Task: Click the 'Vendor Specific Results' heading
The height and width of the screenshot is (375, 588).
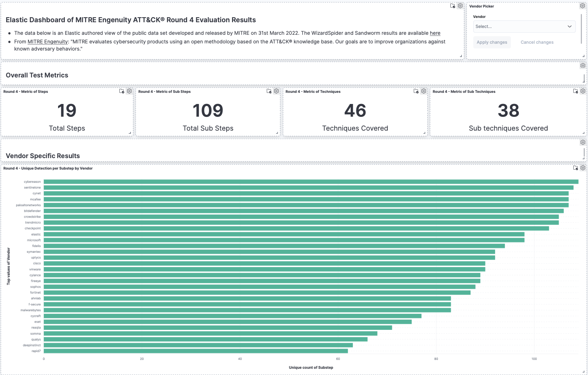Action: click(43, 156)
